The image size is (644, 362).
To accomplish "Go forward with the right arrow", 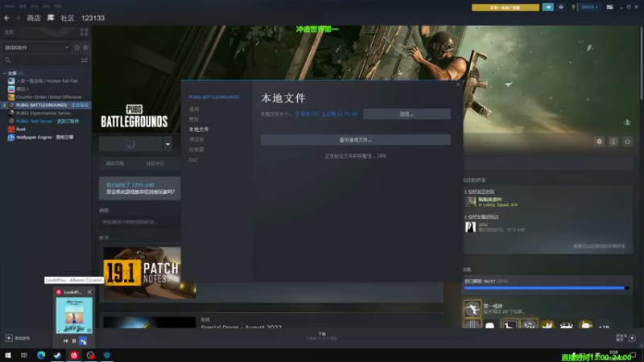I will pos(18,18).
